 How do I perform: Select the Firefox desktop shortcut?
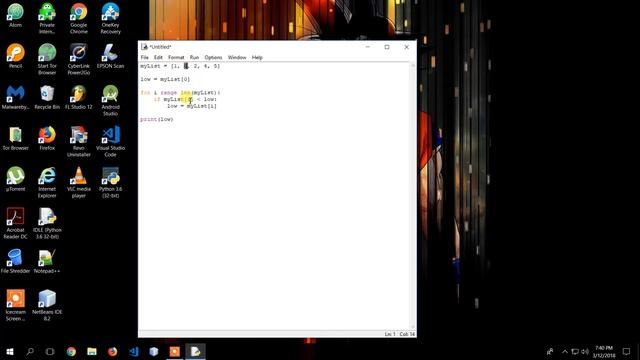(47, 138)
